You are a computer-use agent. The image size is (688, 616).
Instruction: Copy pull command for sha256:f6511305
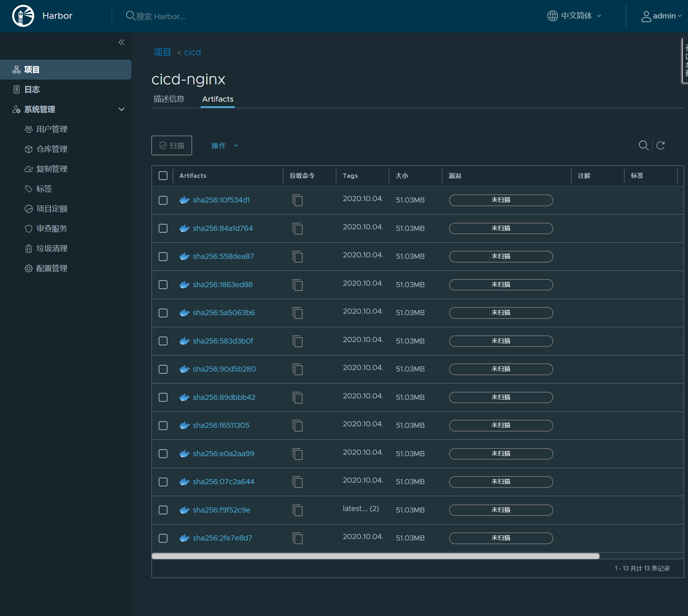(x=297, y=426)
